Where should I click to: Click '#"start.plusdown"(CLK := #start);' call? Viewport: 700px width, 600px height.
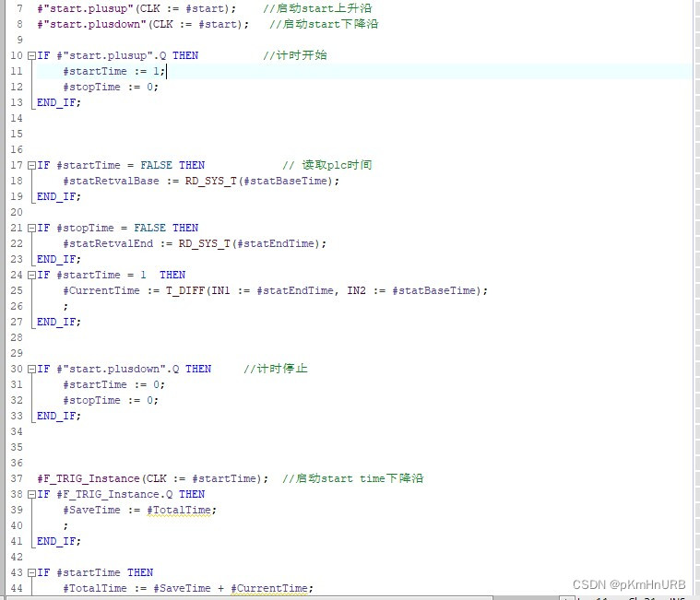tap(143, 24)
